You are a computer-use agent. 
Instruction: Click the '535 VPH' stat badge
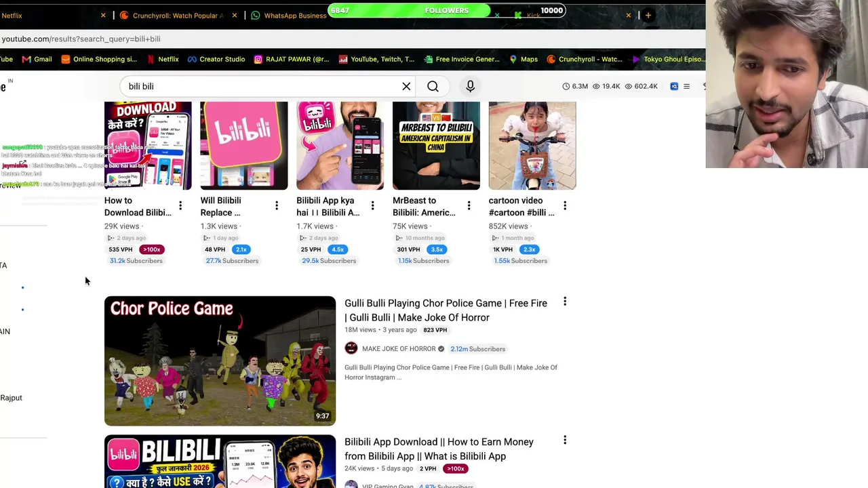(x=121, y=249)
